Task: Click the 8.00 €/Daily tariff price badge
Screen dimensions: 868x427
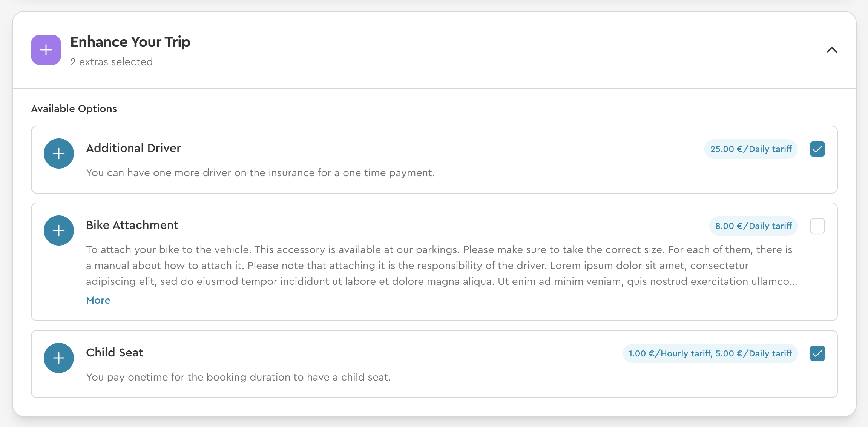Action: 753,226
